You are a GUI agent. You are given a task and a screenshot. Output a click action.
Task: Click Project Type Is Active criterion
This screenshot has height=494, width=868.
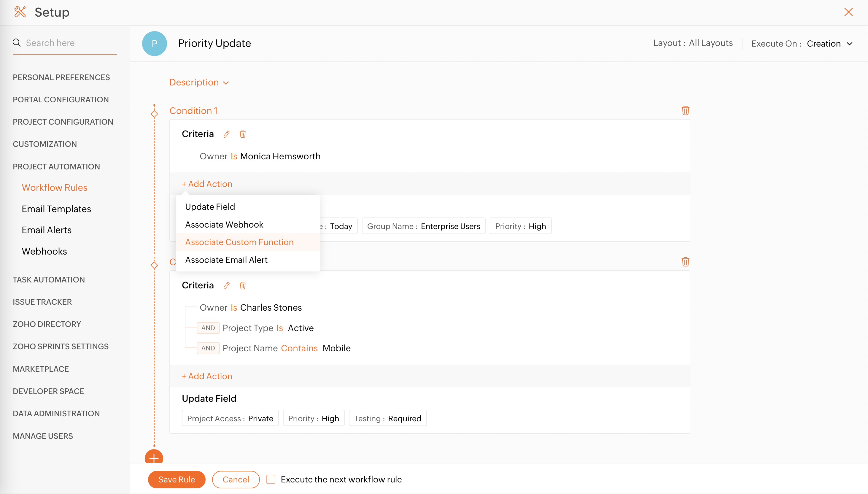pyautogui.click(x=268, y=328)
